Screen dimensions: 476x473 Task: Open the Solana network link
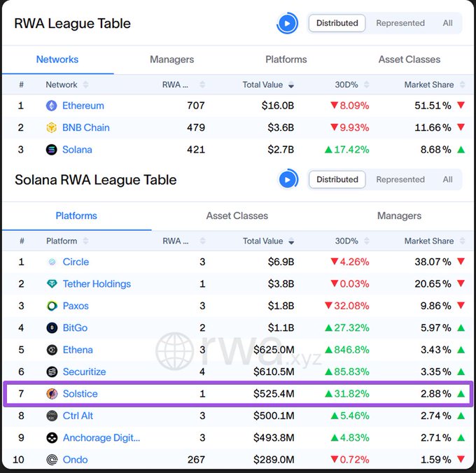[x=77, y=150]
